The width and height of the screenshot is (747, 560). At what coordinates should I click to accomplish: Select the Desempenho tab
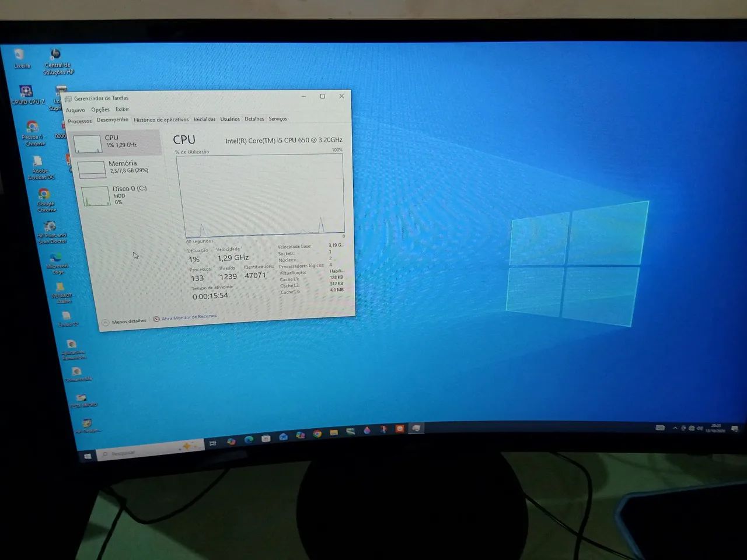tap(113, 120)
